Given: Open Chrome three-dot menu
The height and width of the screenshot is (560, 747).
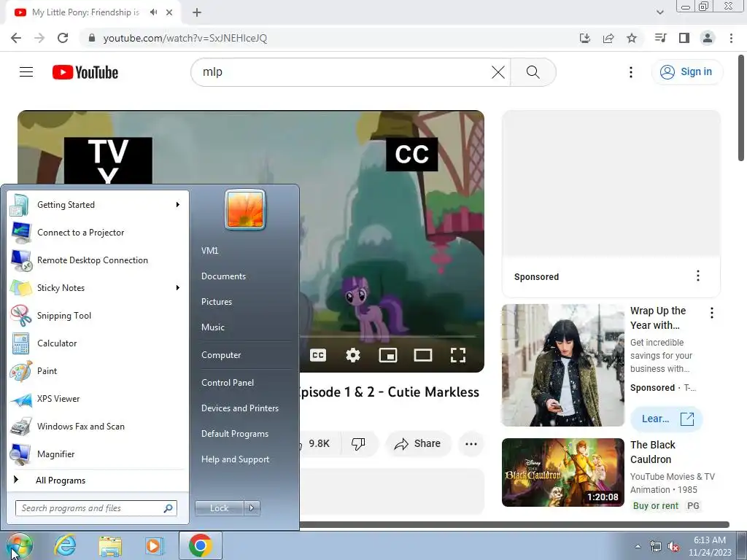Looking at the screenshot, I should (x=731, y=38).
